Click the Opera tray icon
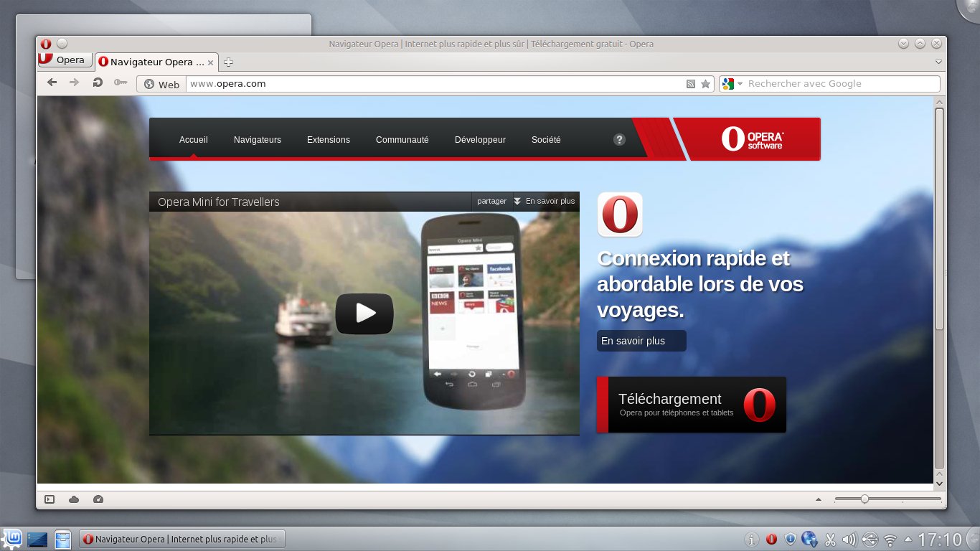This screenshot has height=551, width=980. click(x=771, y=540)
